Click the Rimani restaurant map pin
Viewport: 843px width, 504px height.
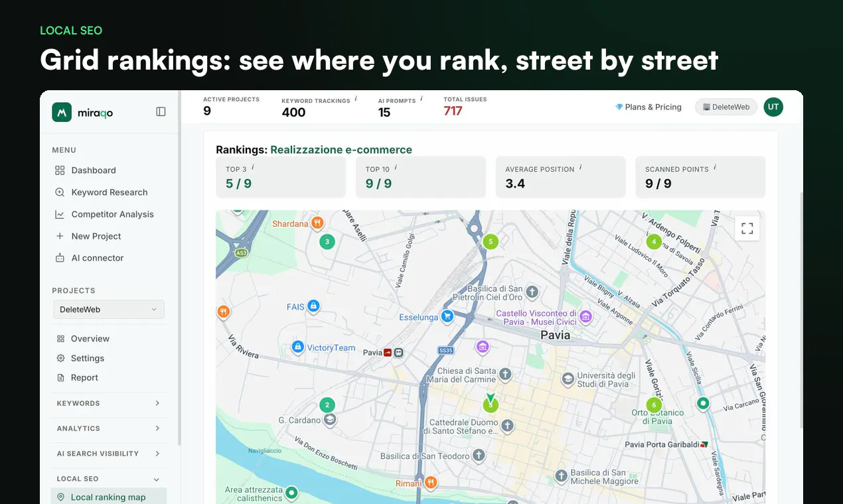point(431,483)
